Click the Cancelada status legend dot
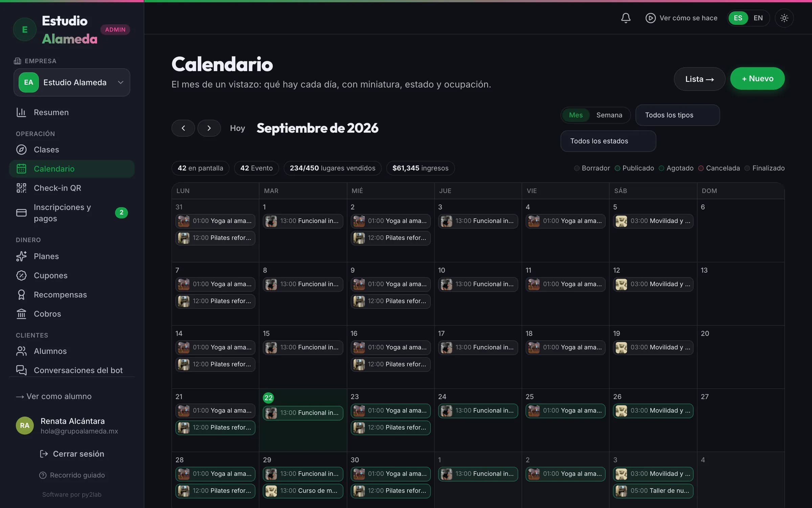 (x=701, y=168)
